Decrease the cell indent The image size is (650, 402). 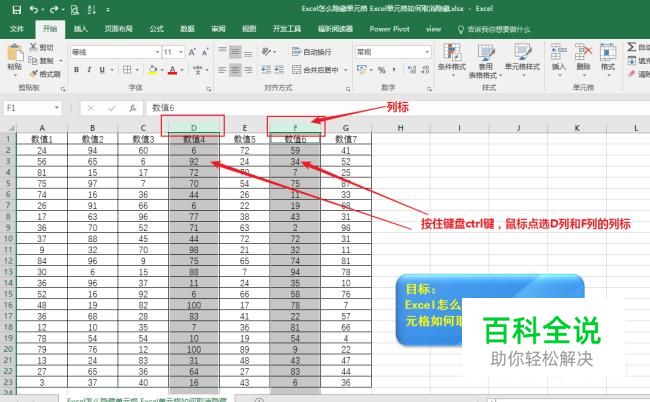click(x=266, y=70)
